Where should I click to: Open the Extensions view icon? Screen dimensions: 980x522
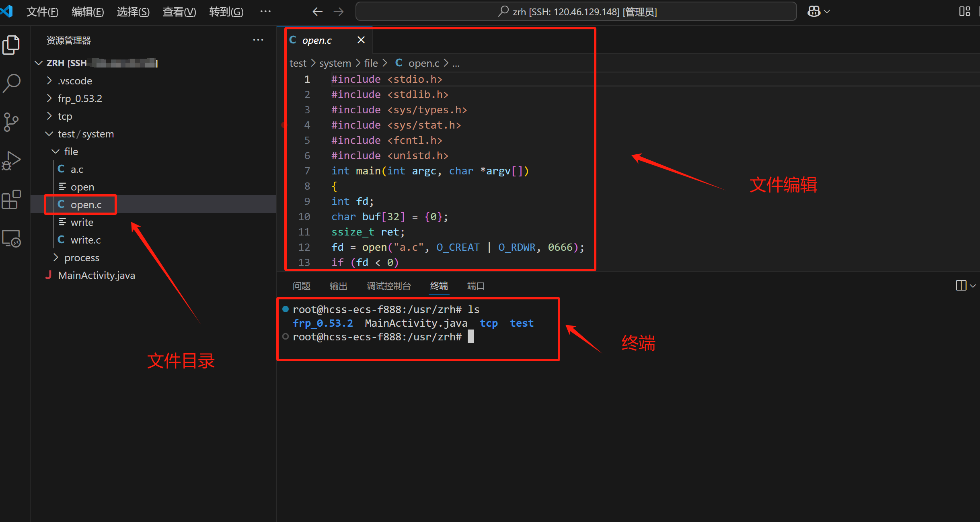coord(11,200)
